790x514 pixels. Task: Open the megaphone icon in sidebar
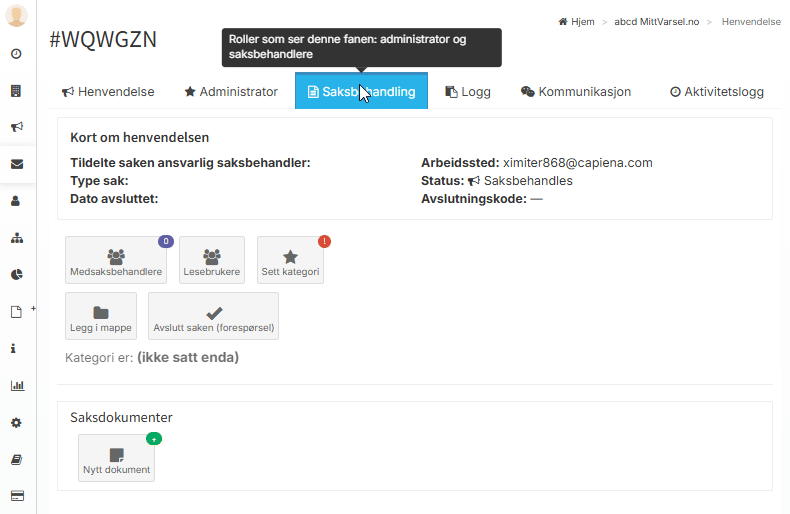[16, 127]
